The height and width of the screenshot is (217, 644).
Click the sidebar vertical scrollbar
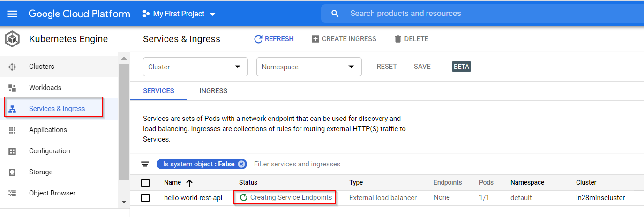click(x=124, y=122)
